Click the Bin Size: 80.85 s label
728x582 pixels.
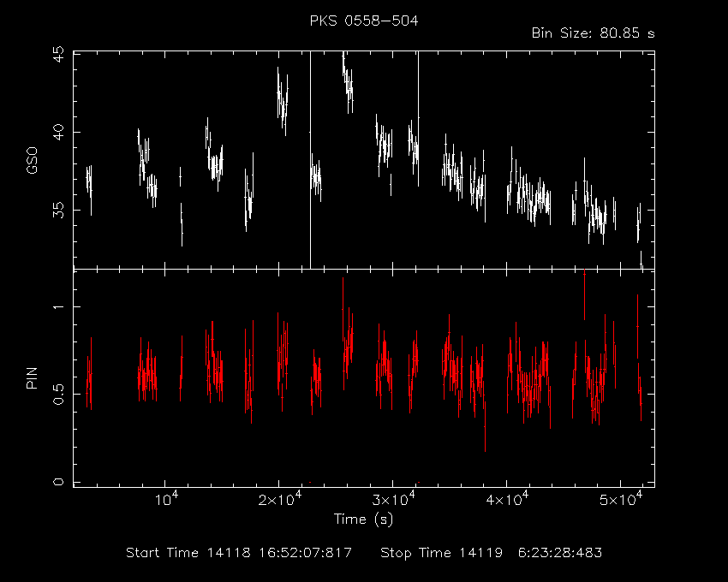[593, 33]
